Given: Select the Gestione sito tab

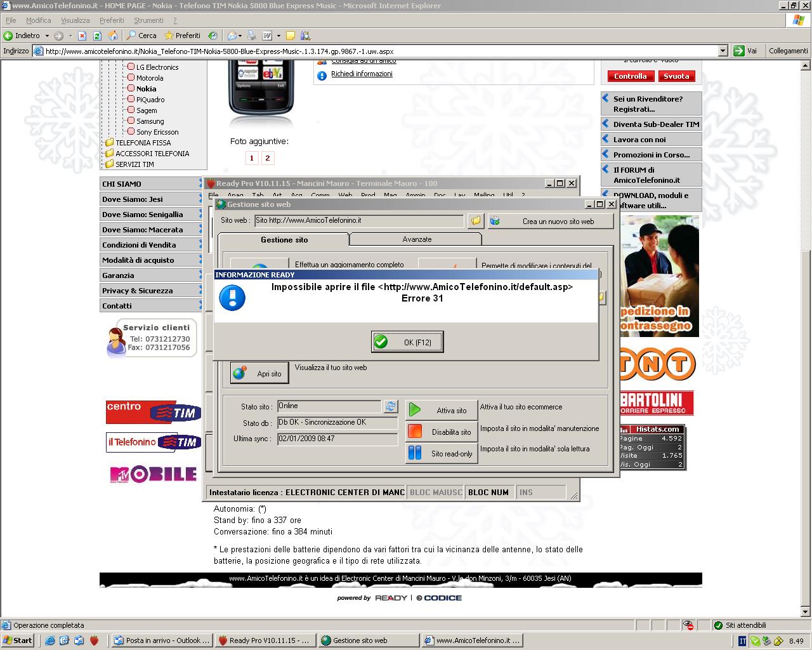Looking at the screenshot, I should click(x=284, y=239).
